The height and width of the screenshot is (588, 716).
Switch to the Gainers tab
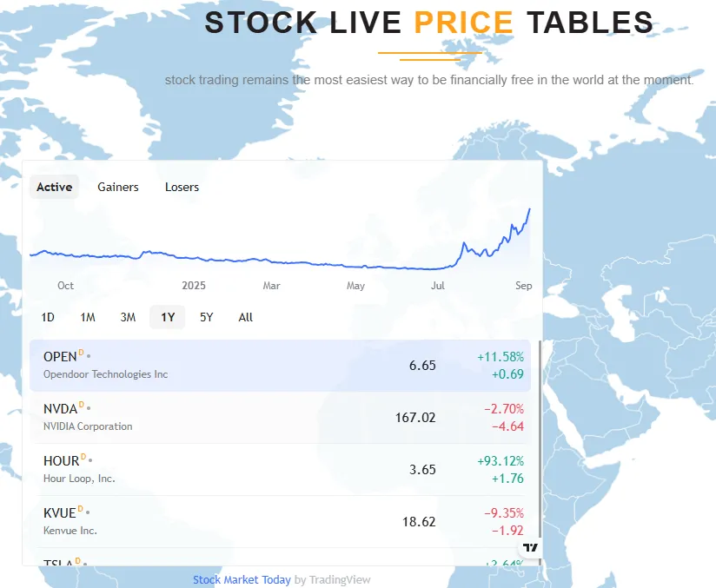(118, 187)
